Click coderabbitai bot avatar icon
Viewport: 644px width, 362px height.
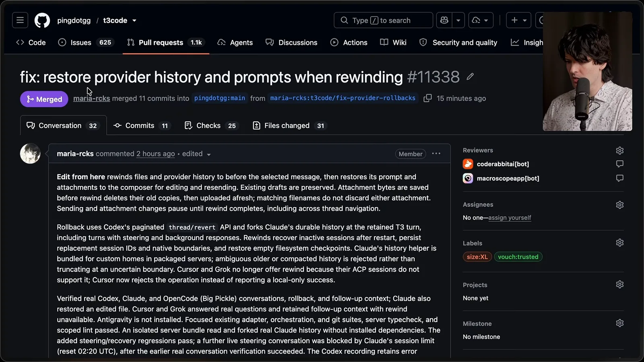(x=468, y=164)
